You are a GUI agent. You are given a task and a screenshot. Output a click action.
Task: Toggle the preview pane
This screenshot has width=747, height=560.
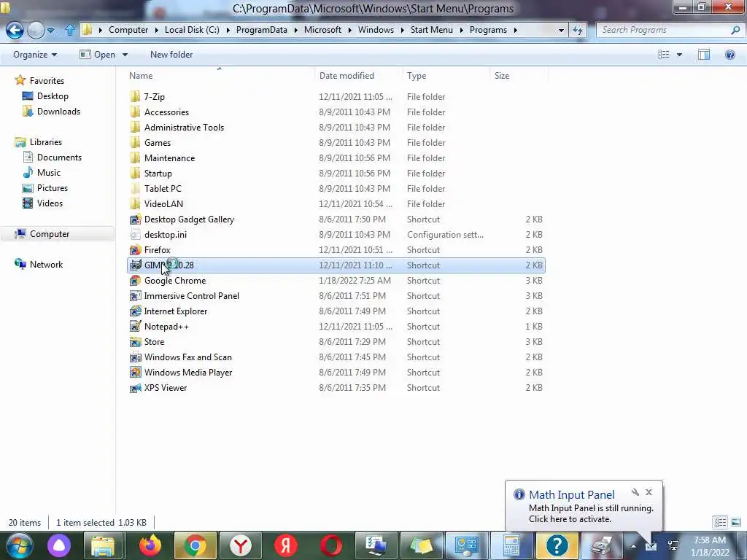click(x=704, y=55)
